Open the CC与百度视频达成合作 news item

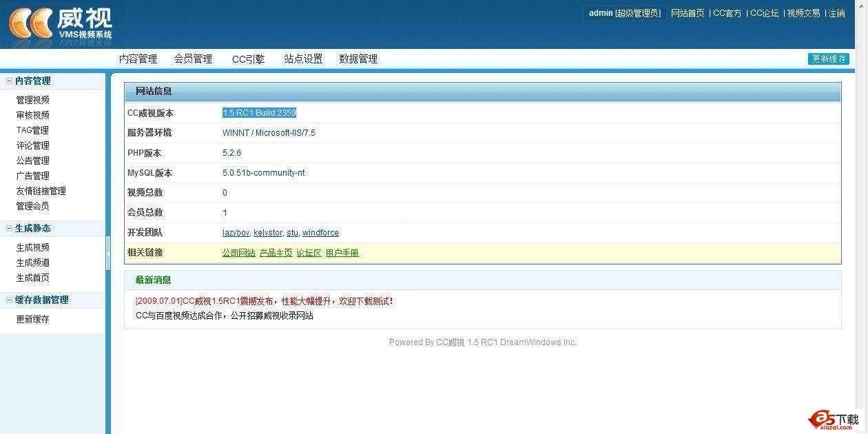pos(225,316)
